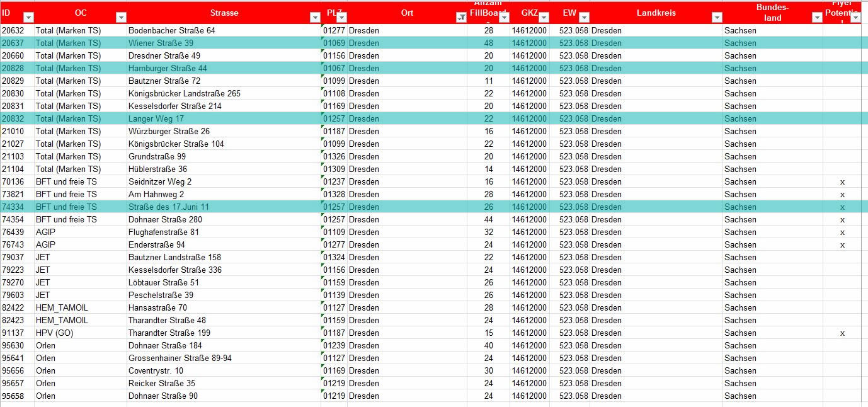This screenshot has height=407, width=868.
Task: Click the Reicker Straße 35 cell
Action: coord(224,383)
